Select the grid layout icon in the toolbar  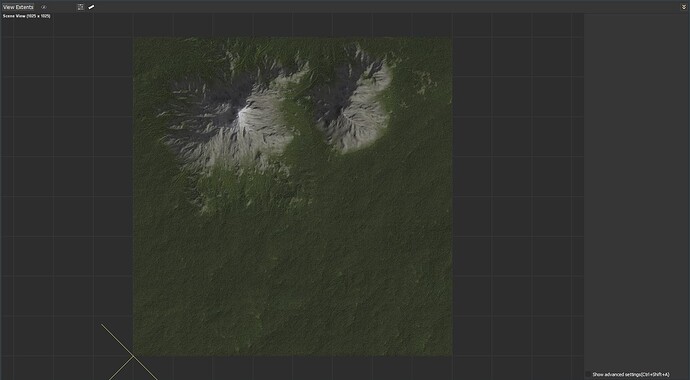pyautogui.click(x=81, y=7)
